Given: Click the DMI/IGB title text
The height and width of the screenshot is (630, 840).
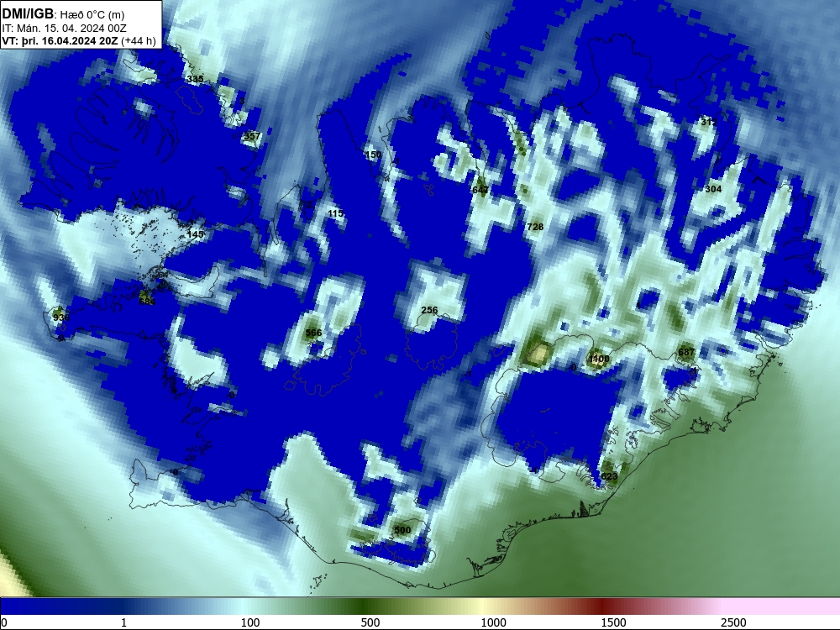Looking at the screenshot, I should 28,14.
